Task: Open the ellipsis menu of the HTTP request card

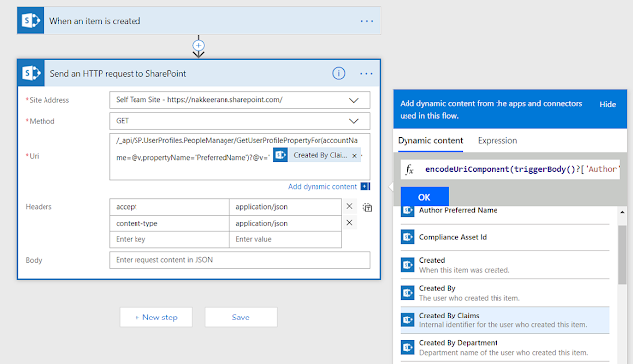Action: 366,74
